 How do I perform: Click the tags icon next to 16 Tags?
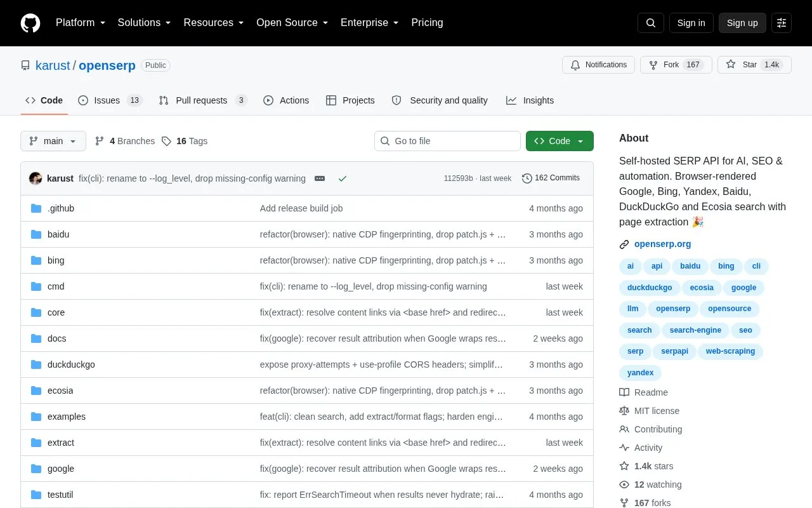coord(166,141)
